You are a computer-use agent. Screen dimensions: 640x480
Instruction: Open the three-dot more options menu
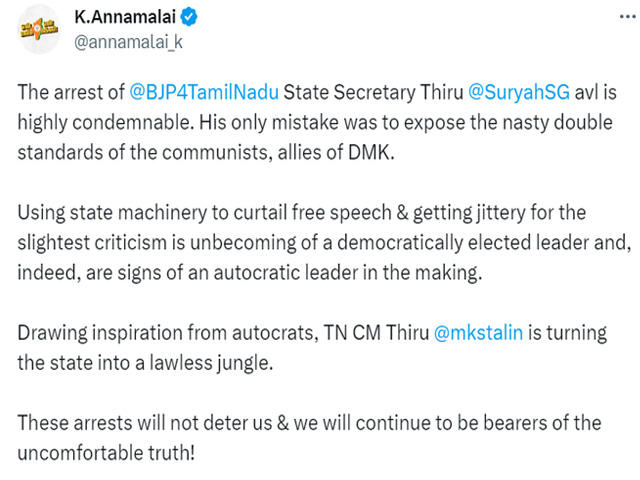[x=628, y=17]
